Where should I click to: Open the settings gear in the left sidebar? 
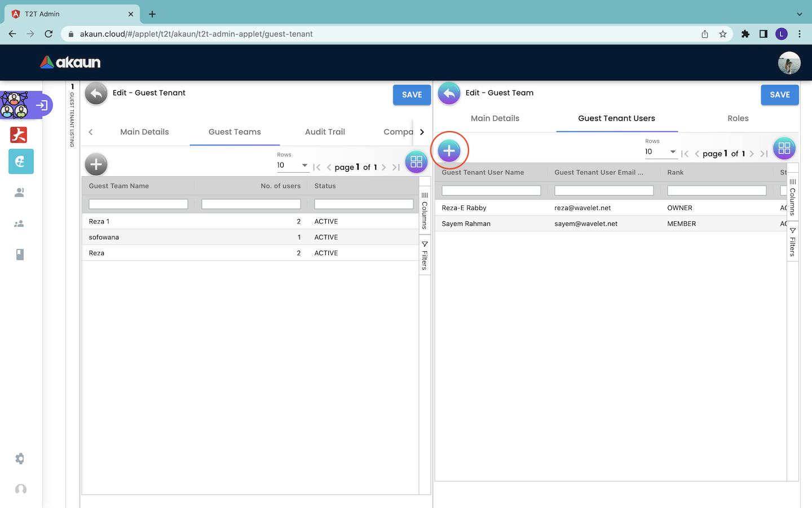point(20,458)
